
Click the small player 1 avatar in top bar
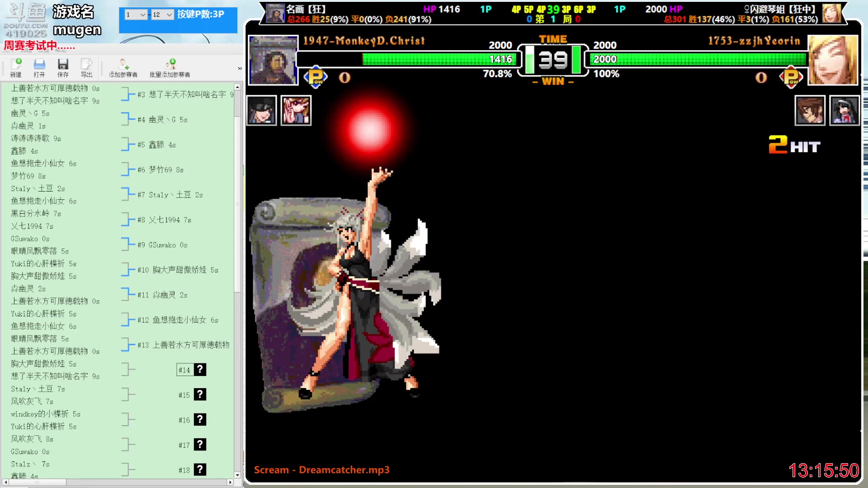pyautogui.click(x=275, y=14)
